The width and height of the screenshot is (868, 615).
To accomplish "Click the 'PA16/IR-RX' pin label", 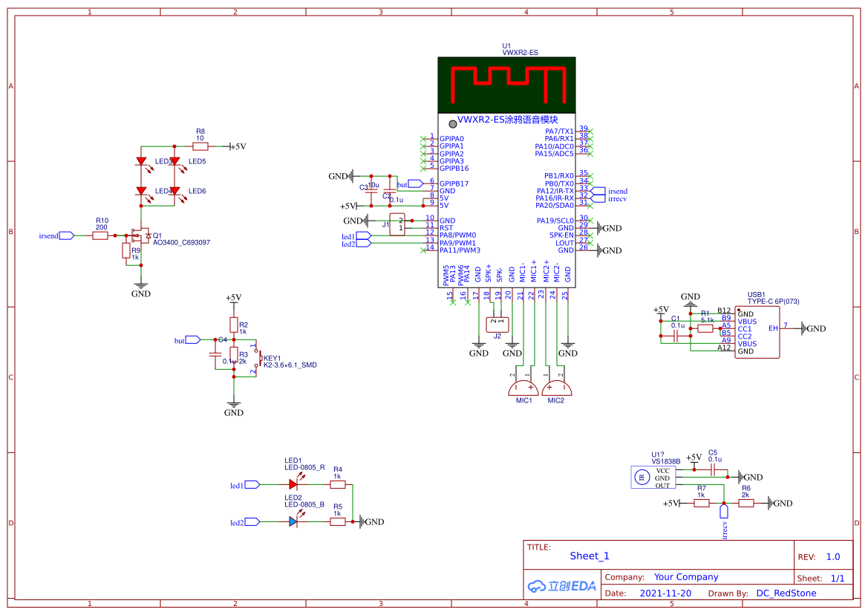I will click(555, 198).
